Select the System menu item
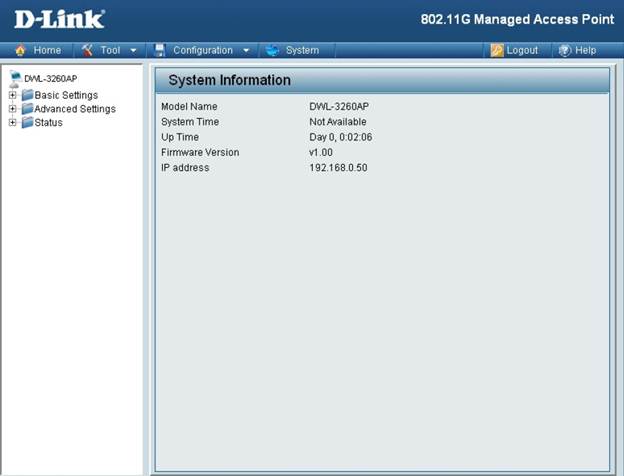Image resolution: width=624 pixels, height=476 pixels. point(302,50)
